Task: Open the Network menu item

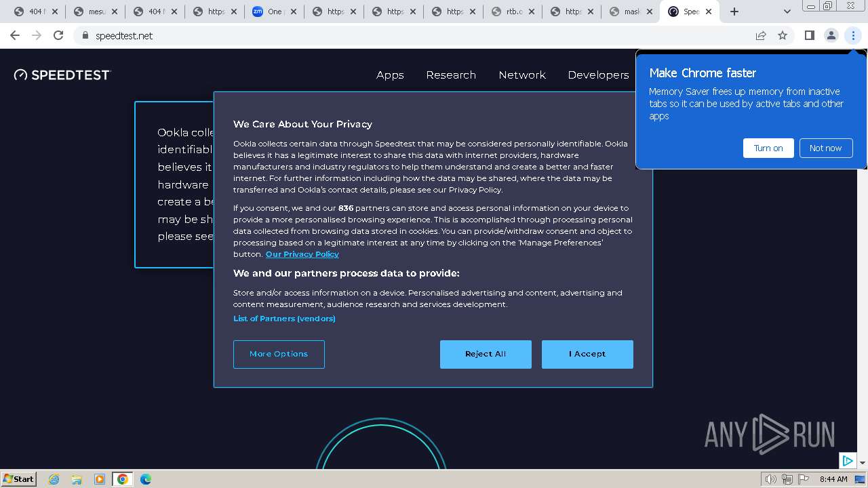Action: 522,75
